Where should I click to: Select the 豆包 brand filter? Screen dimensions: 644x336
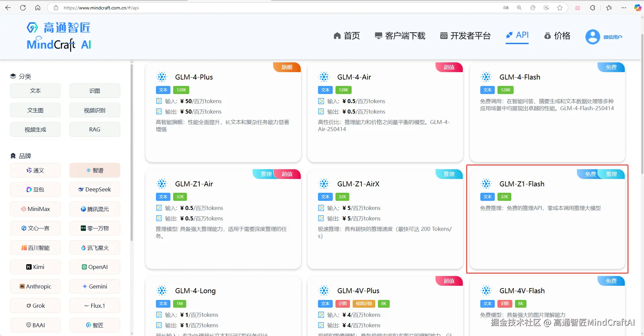[x=35, y=189]
